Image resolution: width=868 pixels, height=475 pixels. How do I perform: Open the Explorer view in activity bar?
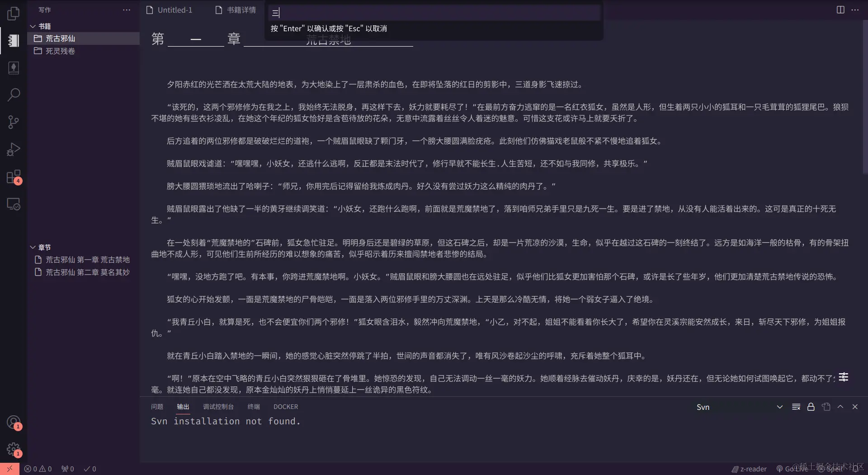[14, 14]
